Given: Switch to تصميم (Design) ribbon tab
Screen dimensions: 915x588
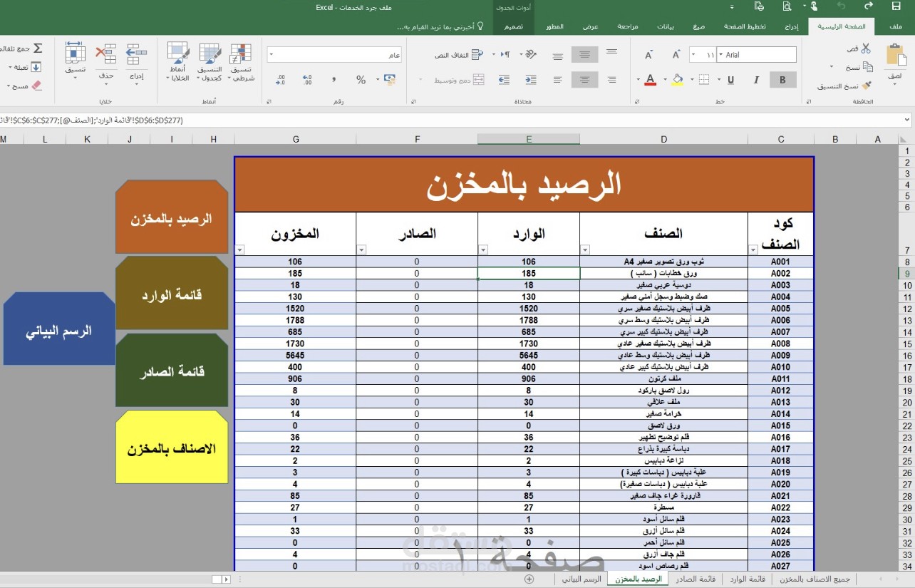Looking at the screenshot, I should coord(514,27).
